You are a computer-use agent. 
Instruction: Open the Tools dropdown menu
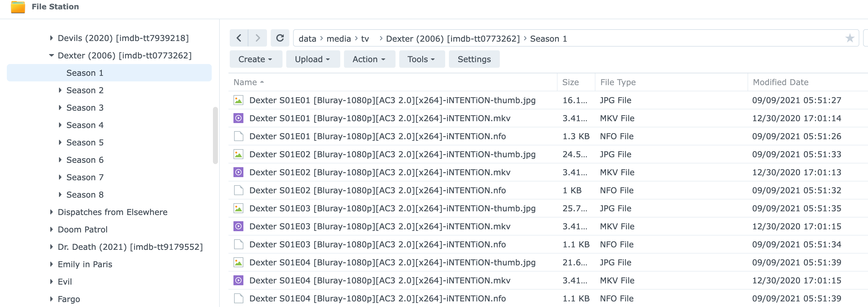coord(422,59)
